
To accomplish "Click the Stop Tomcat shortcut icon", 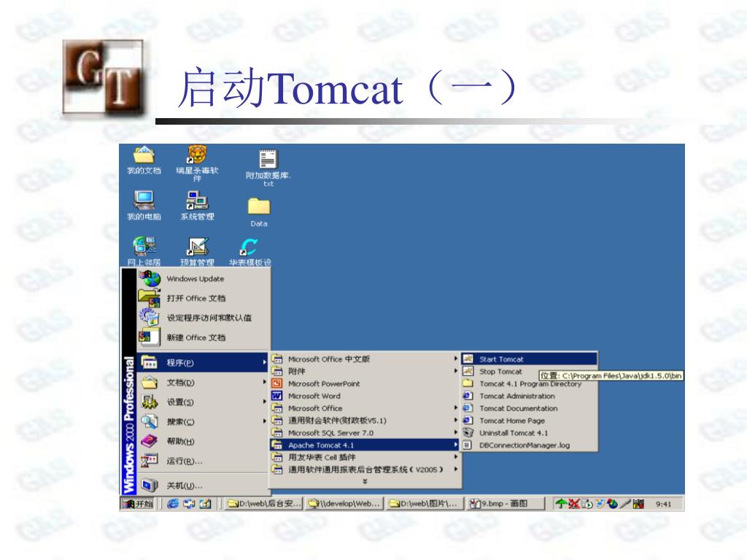I will (x=468, y=371).
